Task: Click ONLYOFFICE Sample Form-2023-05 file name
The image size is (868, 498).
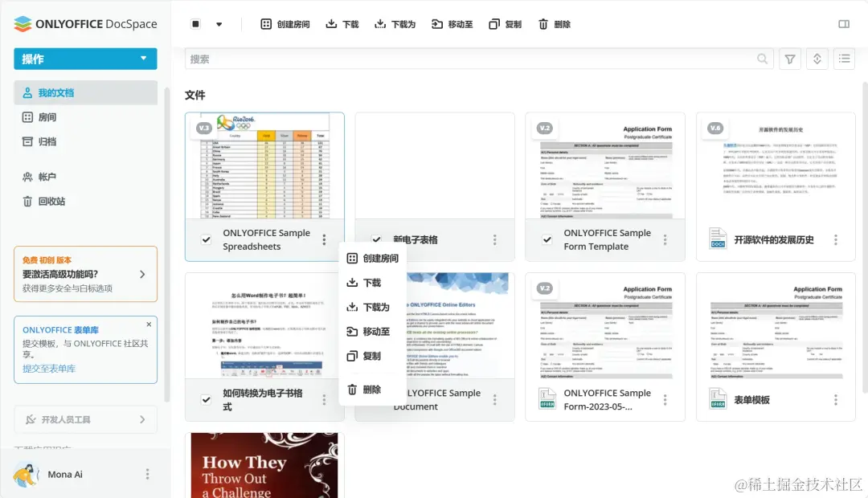Action: pos(608,399)
